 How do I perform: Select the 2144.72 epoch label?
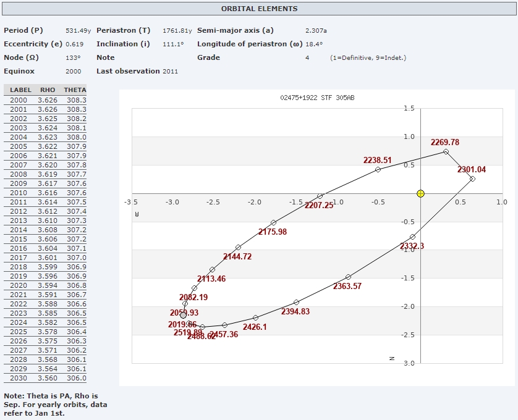237,256
